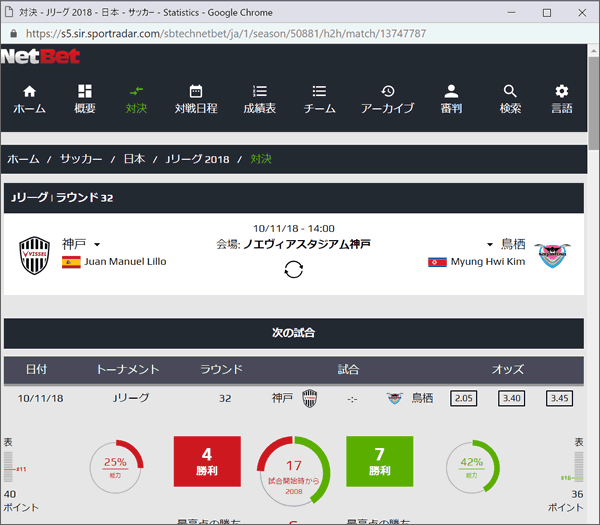The height and width of the screenshot is (525, 600).
Task: Open 成績表 standings list icon
Action: click(260, 91)
